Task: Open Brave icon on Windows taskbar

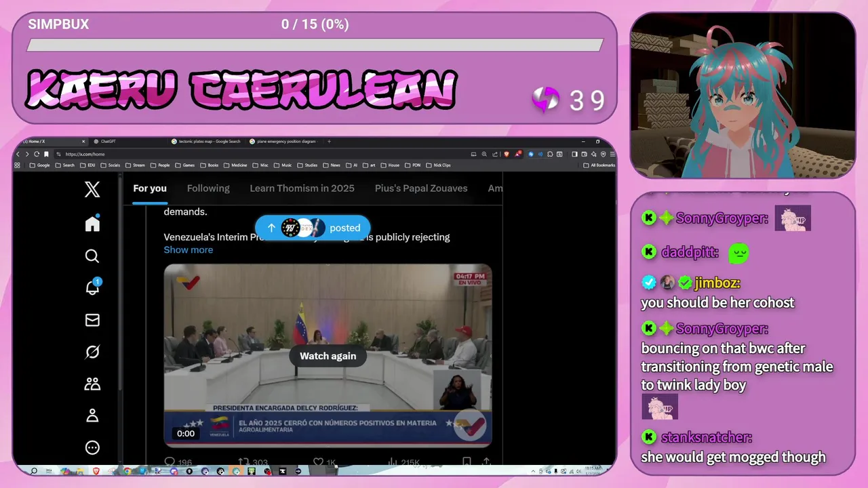Action: (96, 470)
